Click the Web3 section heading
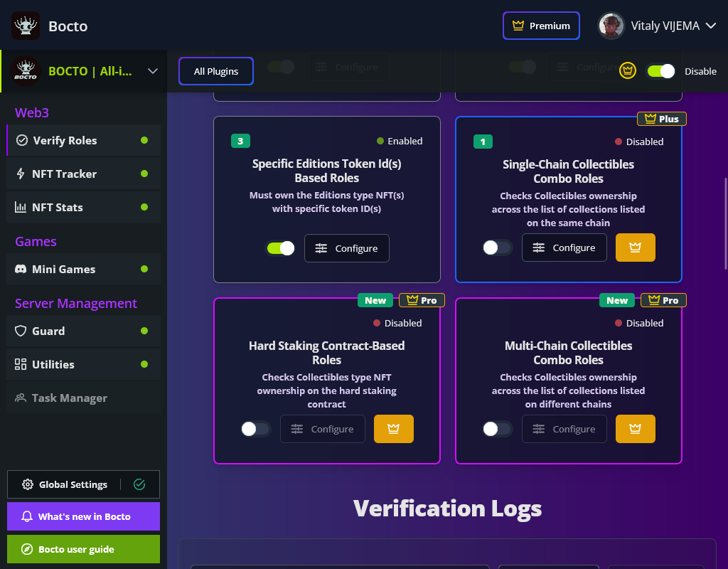Viewport: 728px width, 569px height. pyautogui.click(x=32, y=112)
